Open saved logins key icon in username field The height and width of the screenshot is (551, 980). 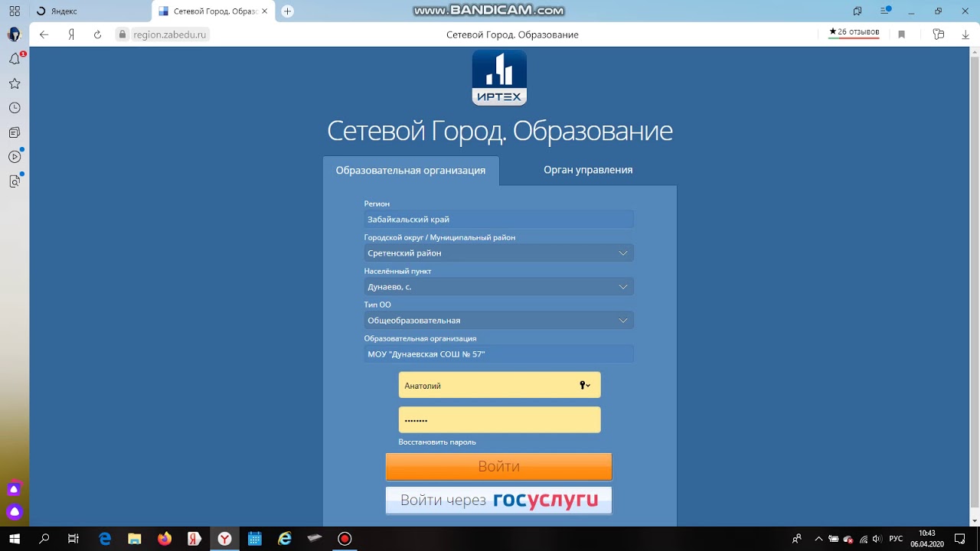pyautogui.click(x=585, y=386)
